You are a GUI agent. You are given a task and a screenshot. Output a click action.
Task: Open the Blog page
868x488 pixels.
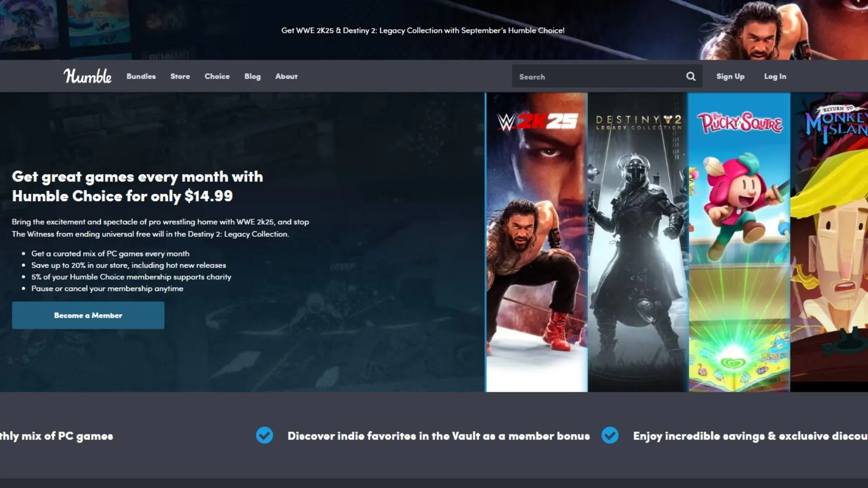[x=252, y=76]
